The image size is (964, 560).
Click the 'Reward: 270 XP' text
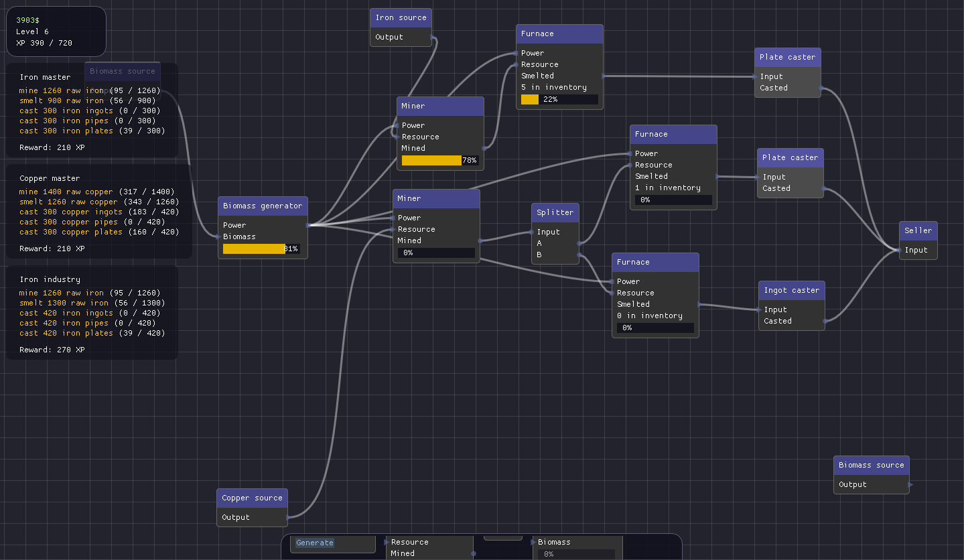click(x=52, y=350)
